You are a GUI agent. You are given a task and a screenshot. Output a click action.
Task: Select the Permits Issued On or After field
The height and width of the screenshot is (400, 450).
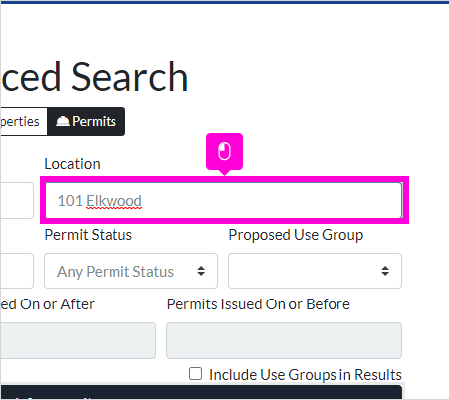78,340
